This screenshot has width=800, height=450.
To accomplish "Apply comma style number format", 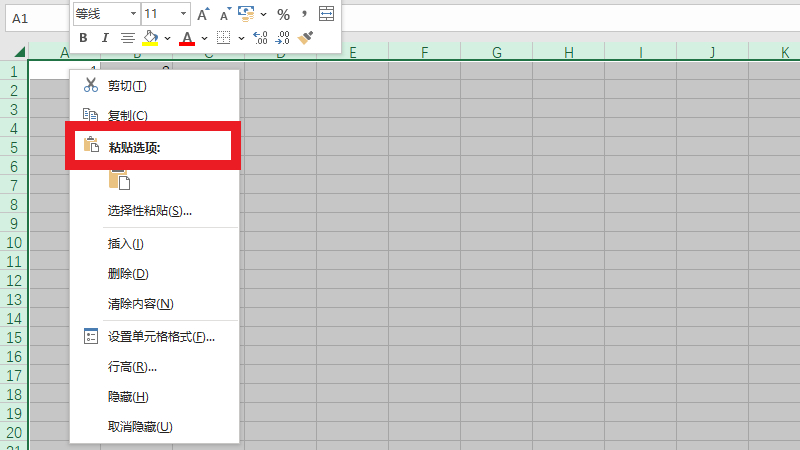I will click(x=305, y=14).
